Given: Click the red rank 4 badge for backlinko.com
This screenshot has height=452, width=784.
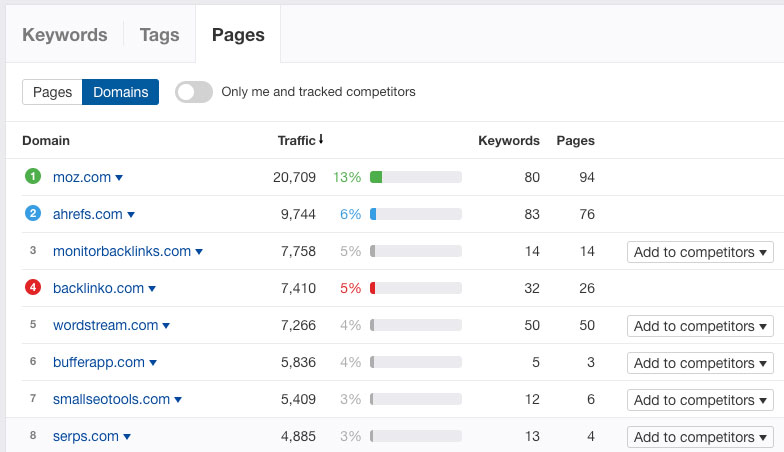Looking at the screenshot, I should click(x=33, y=288).
